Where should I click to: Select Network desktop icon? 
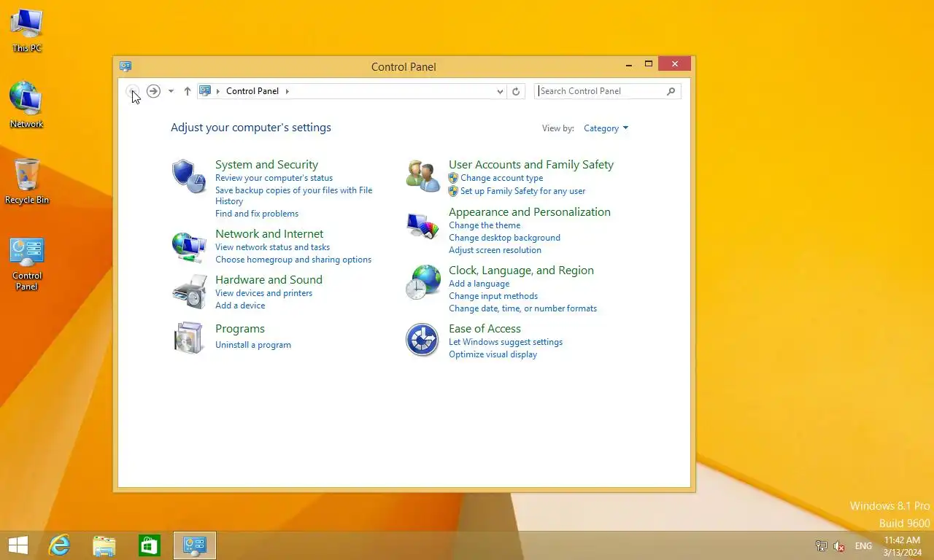point(27,105)
